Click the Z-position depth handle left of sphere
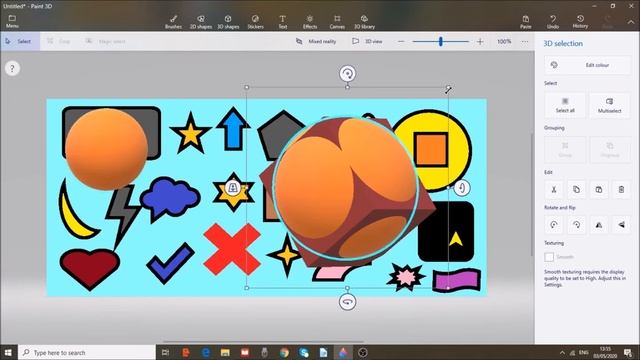 click(233, 188)
